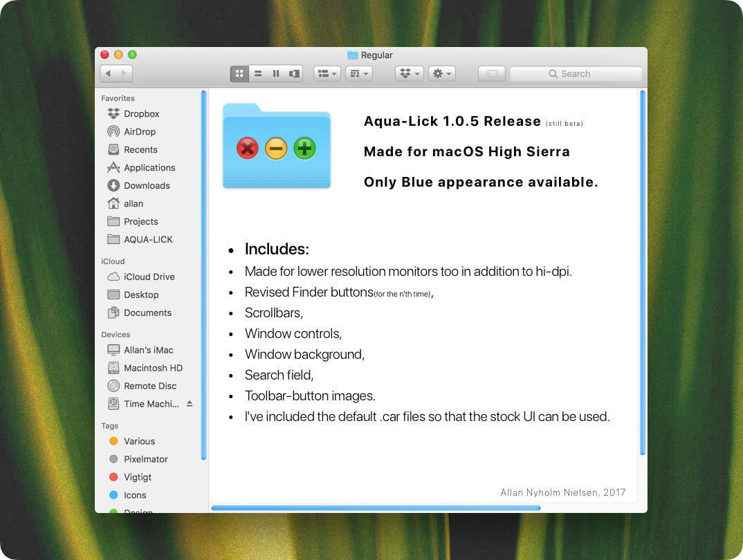This screenshot has height=560, width=743.
Task: Switch to icon view
Action: click(x=239, y=73)
